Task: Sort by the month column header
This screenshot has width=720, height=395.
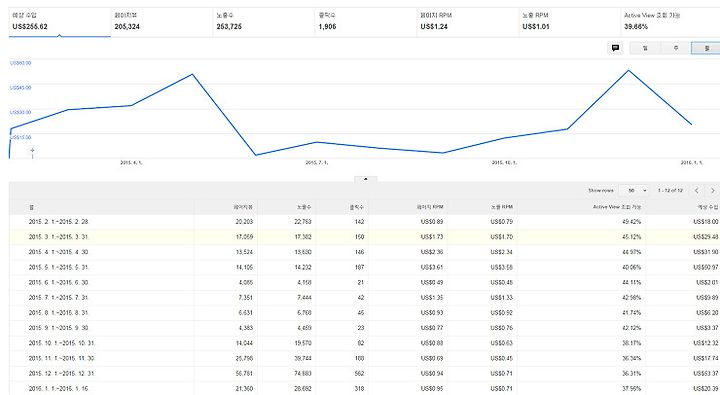Action: pos(31,207)
